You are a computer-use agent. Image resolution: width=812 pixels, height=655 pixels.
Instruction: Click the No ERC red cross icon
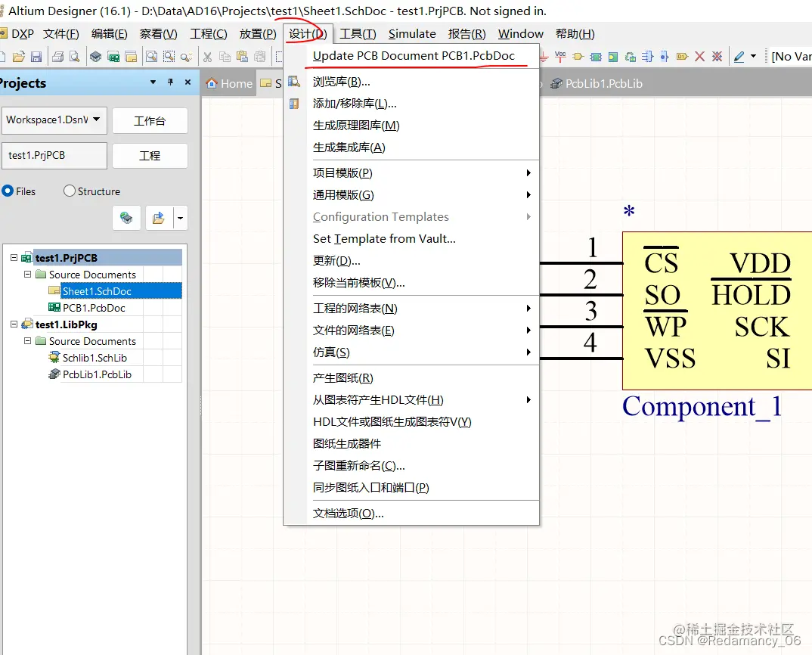pos(700,57)
